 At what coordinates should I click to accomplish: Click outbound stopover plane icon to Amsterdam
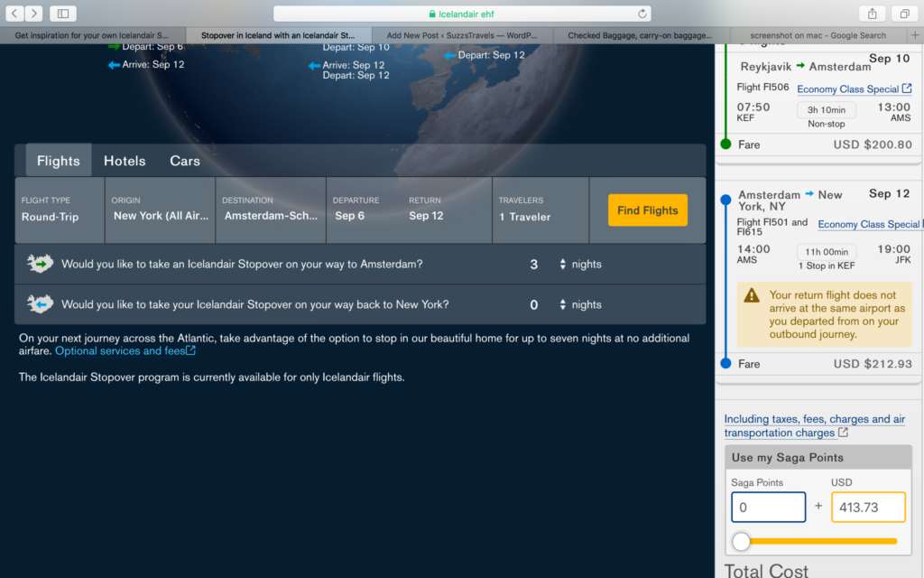pos(40,263)
